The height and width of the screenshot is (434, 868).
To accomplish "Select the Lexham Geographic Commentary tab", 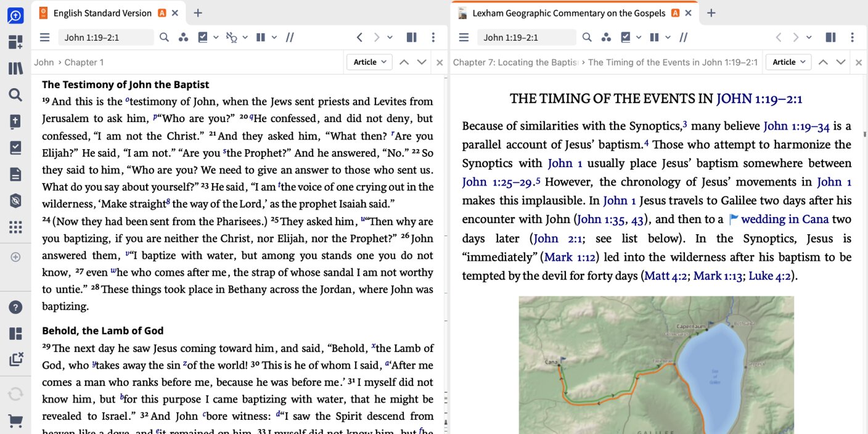I will (568, 13).
